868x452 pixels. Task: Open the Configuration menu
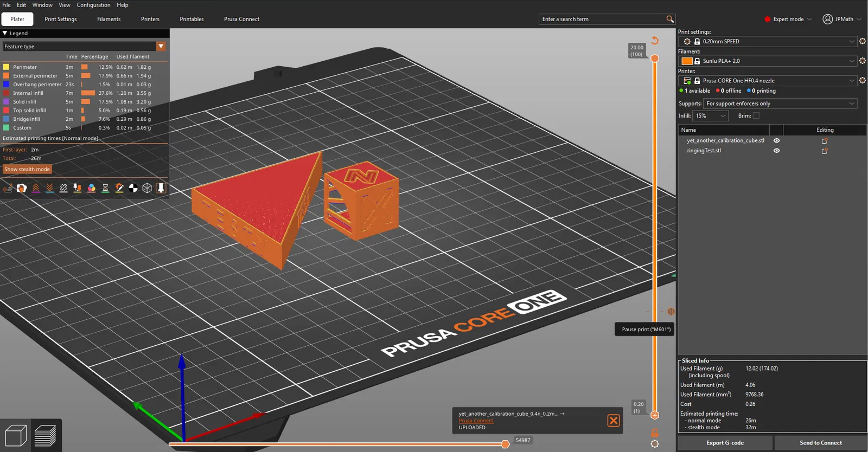pos(93,5)
